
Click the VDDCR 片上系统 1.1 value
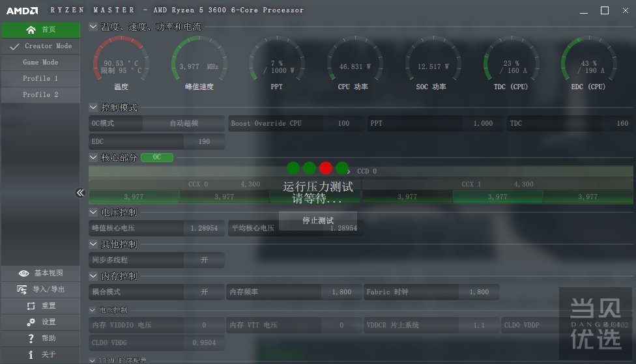tap(479, 325)
